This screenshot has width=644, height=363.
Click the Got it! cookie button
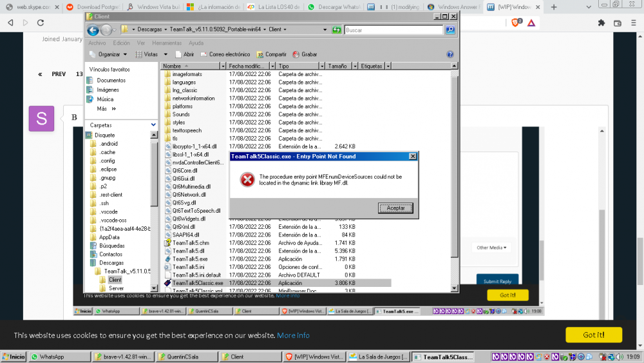[593, 335]
